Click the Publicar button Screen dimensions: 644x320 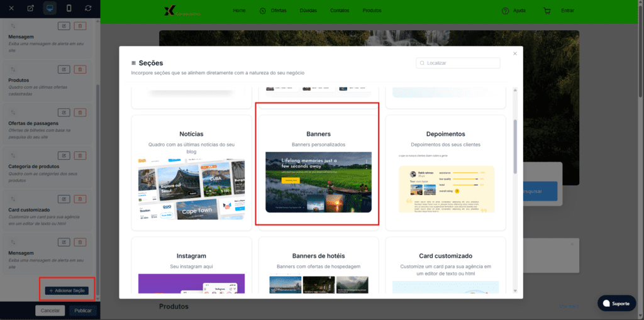83,311
